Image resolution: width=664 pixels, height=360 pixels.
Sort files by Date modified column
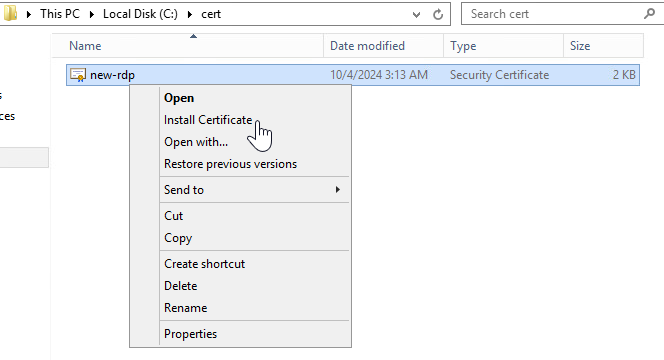(383, 46)
